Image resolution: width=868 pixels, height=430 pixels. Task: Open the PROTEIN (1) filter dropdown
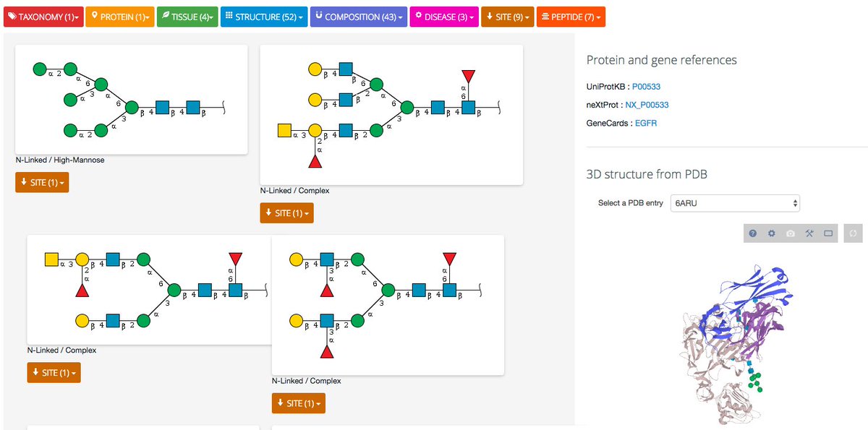click(120, 17)
